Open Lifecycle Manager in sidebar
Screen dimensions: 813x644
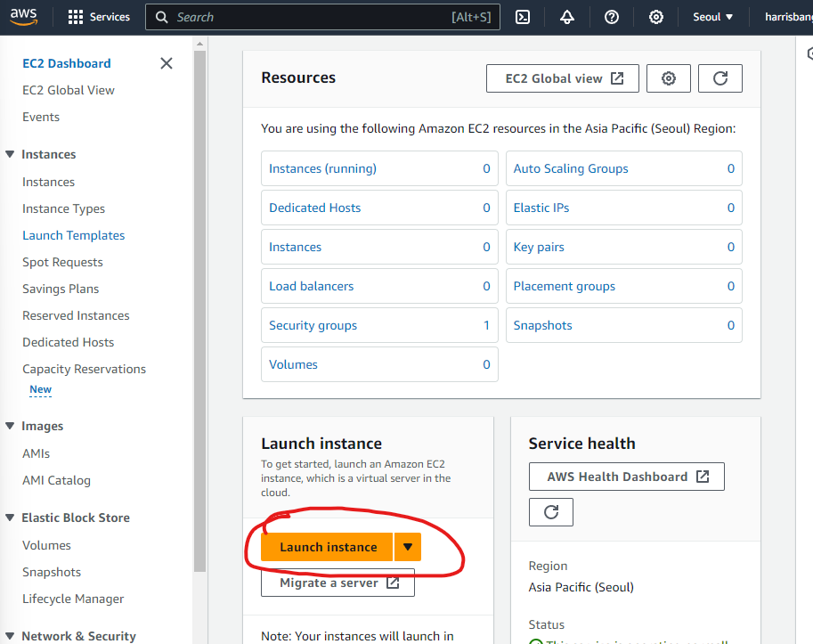click(73, 599)
